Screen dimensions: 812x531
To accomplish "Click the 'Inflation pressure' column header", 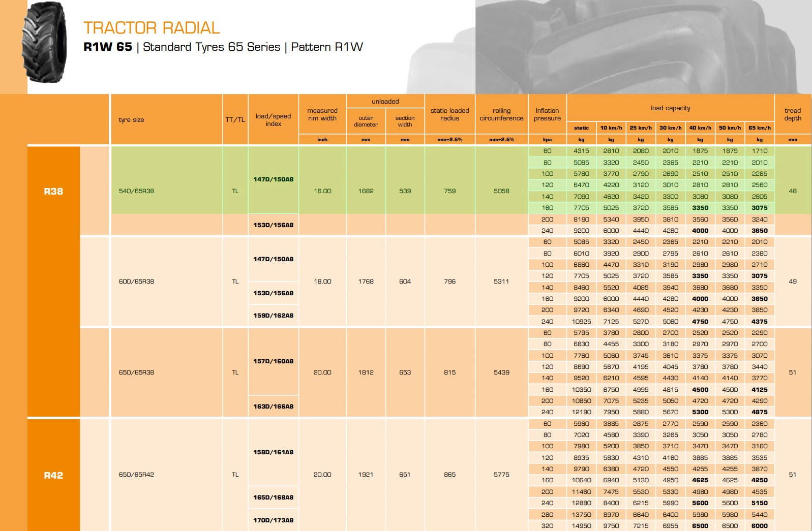I will pyautogui.click(x=547, y=114).
